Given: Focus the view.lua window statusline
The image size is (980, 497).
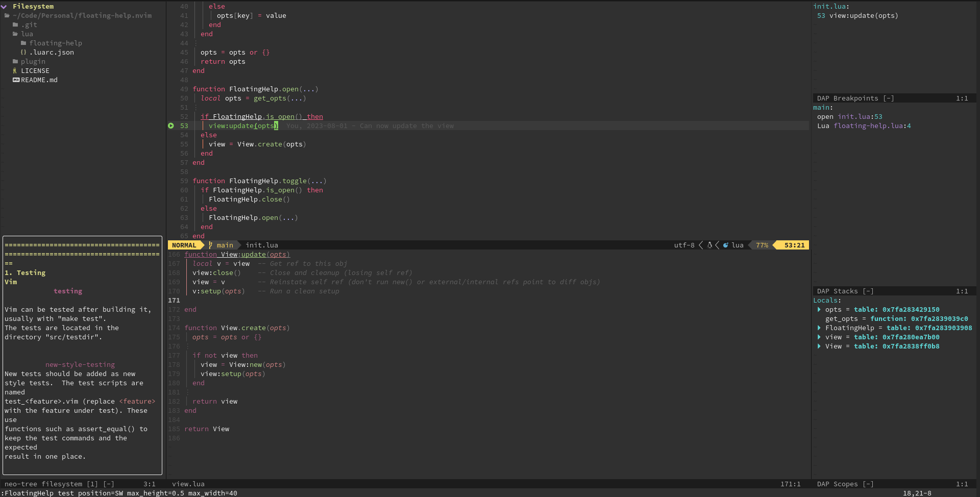Looking at the screenshot, I should click(x=188, y=484).
